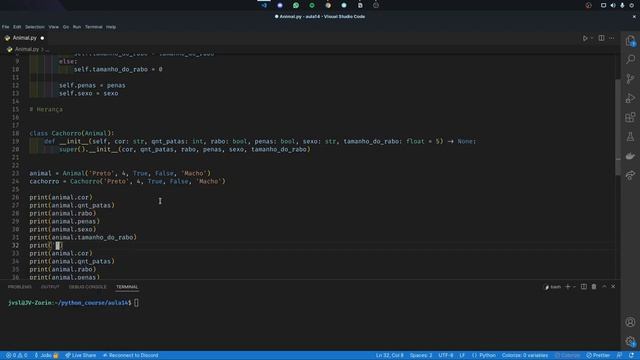Close the terminal panel
The width and height of the screenshot is (640, 360).
pyautogui.click(x=613, y=287)
